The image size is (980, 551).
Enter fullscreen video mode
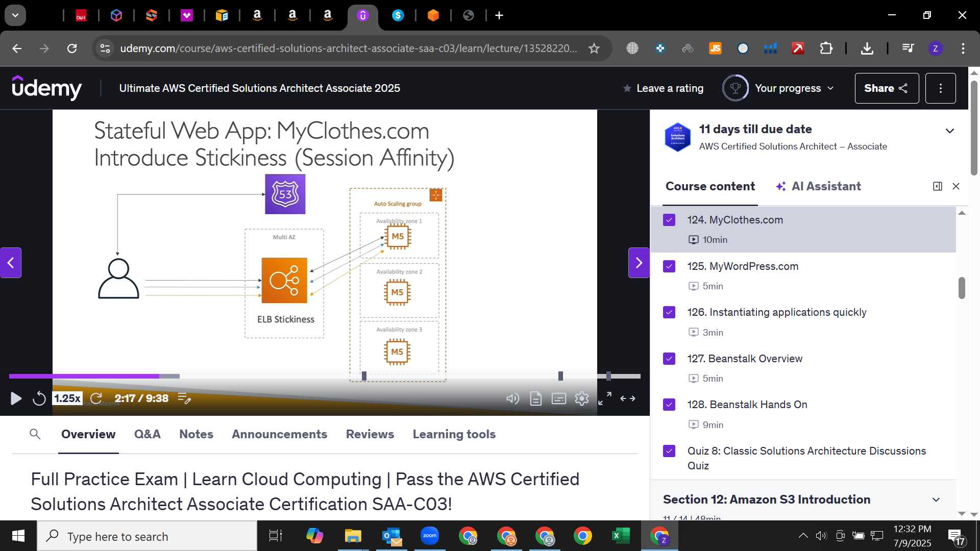[x=605, y=398]
